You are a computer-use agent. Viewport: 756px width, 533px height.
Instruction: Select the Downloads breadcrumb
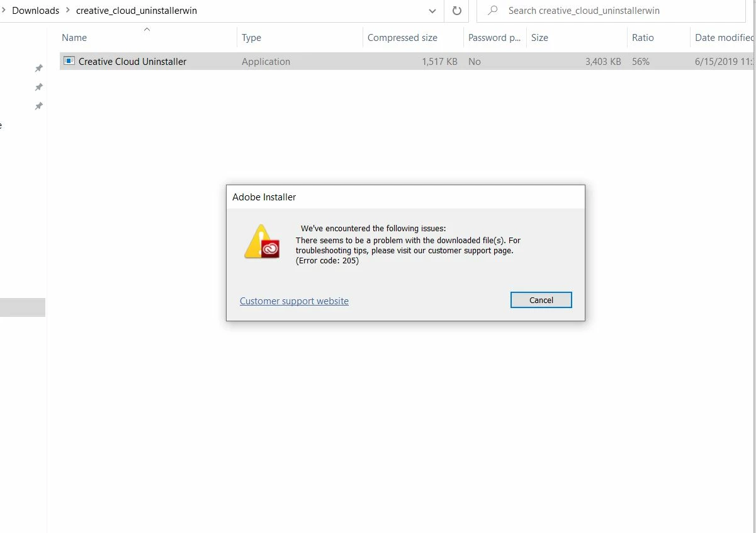(x=35, y=11)
